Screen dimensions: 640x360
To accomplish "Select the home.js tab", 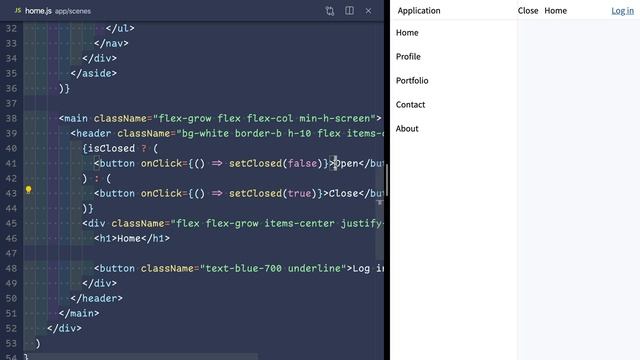I will (x=53, y=11).
